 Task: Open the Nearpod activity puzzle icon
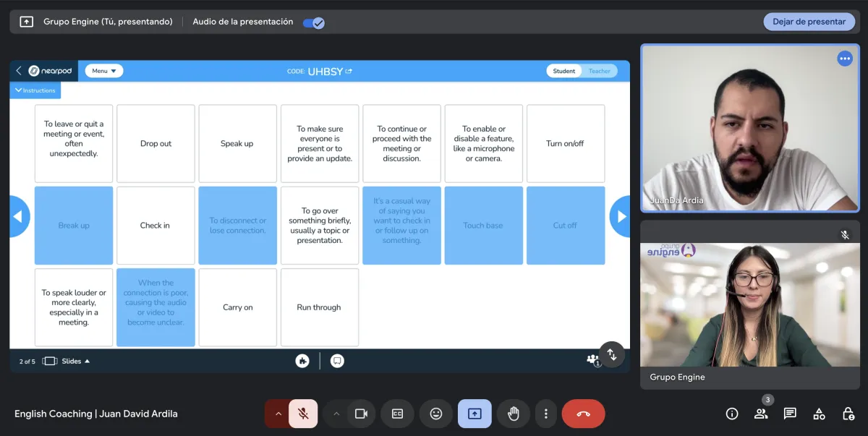[302, 361]
